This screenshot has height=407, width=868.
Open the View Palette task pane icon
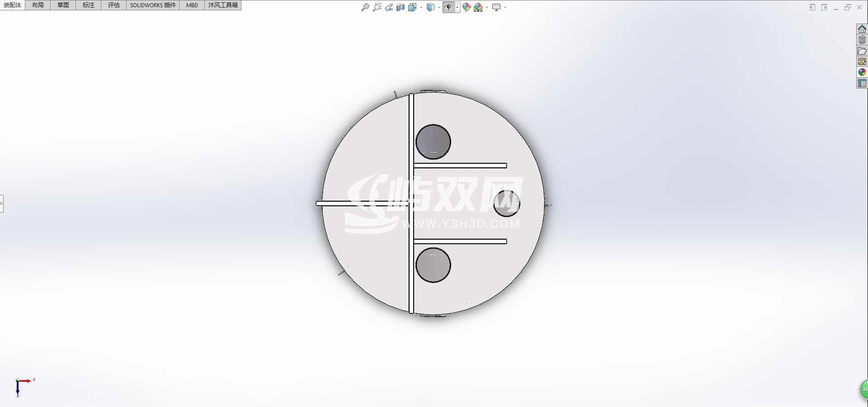[862, 62]
